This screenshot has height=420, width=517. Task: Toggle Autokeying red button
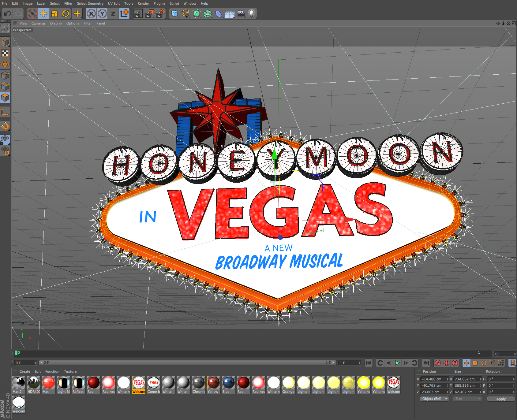tap(446, 363)
